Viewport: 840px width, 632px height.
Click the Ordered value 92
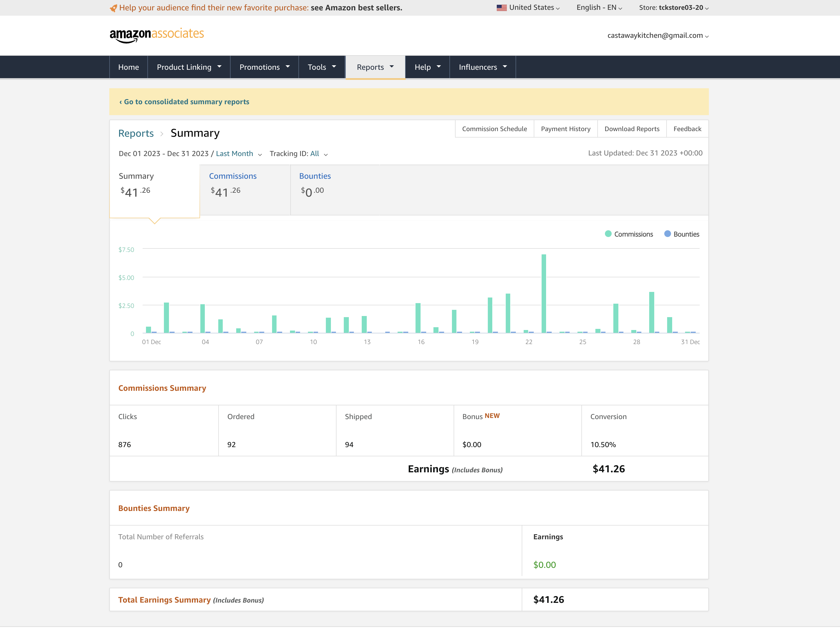tap(232, 445)
